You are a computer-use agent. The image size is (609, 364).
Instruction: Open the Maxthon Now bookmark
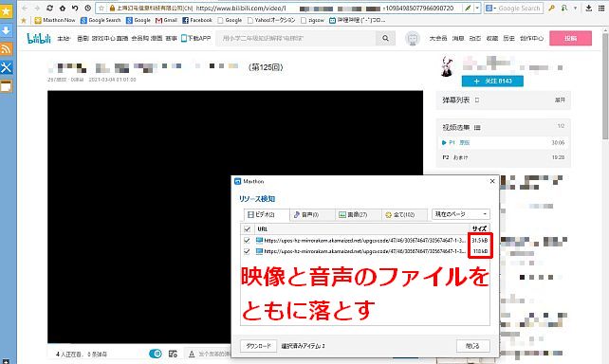point(55,20)
